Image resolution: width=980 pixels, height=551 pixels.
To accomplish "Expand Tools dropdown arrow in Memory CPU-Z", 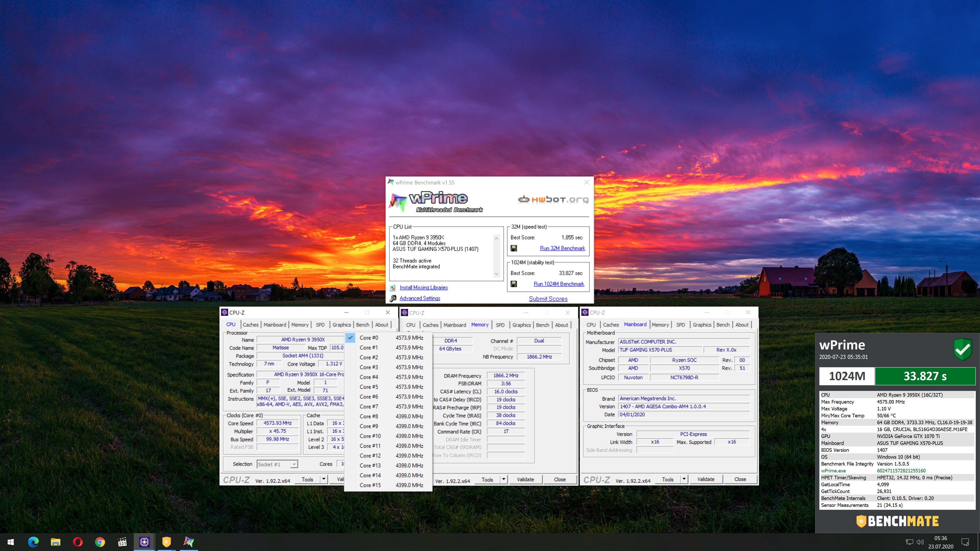I will click(x=504, y=480).
